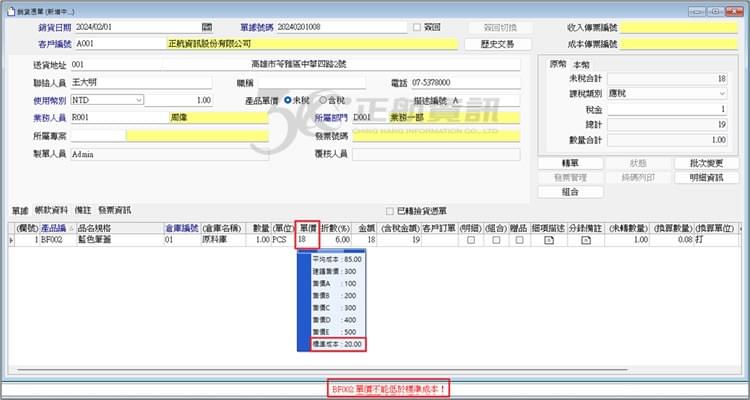Screen dimensions: 750x400
Task: Switch to the 原幣 tab
Action: coord(558,64)
